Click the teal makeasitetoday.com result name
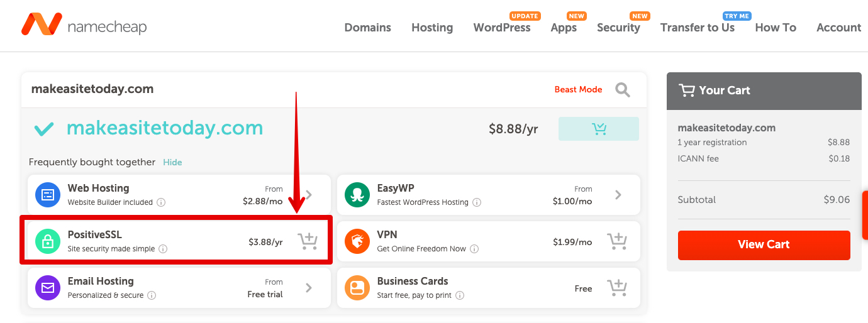Screen dimensions: 868x323 (165, 128)
